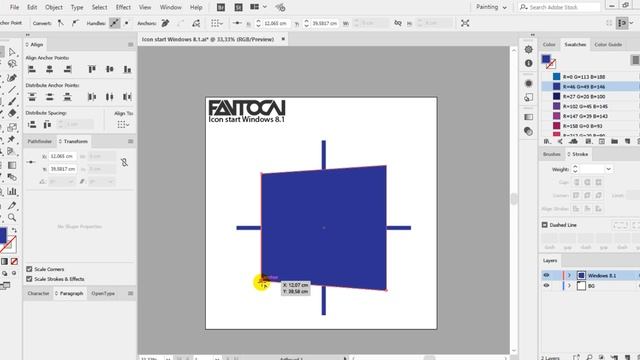Open the Window menu

(171, 7)
